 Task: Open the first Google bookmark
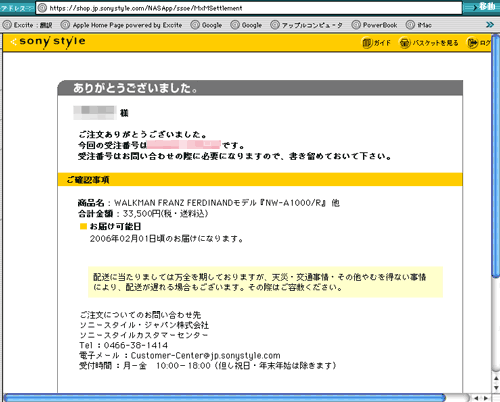point(212,25)
